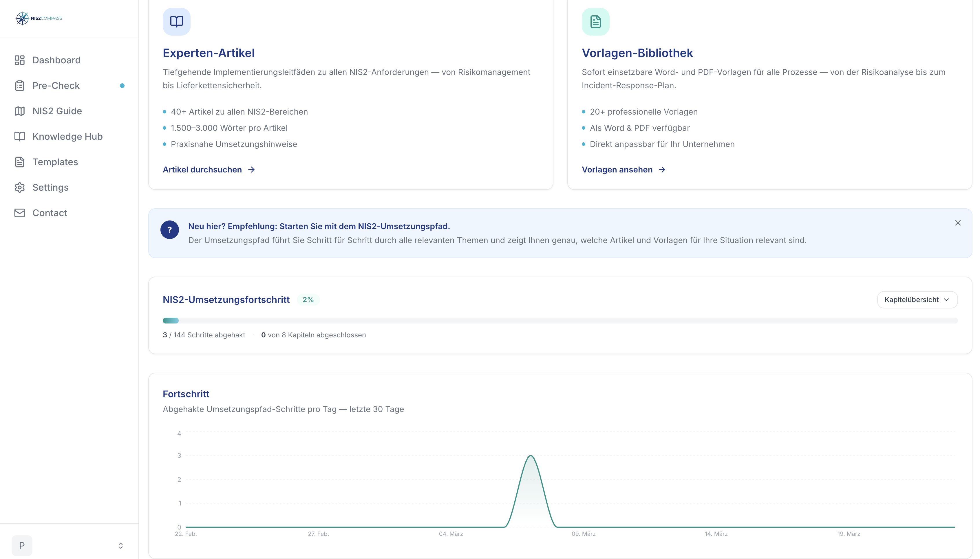Dismiss the Neu hier recommendation banner
Screen dimensions: 980x559
pyautogui.click(x=957, y=223)
